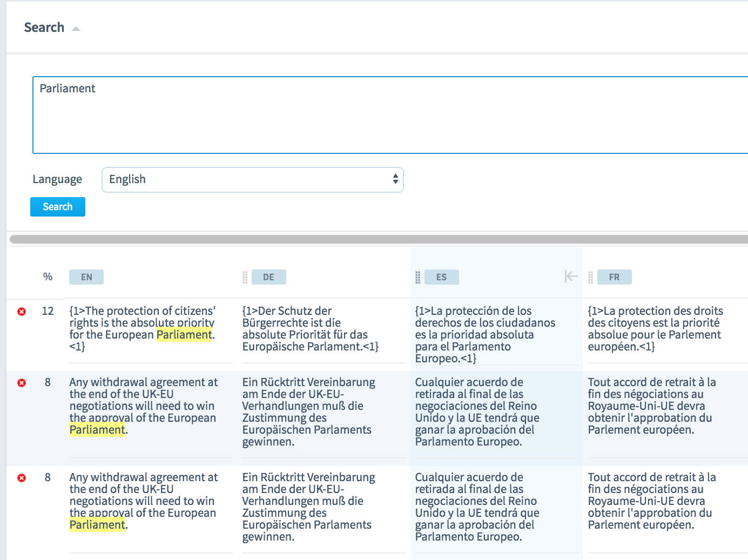Click the stepper arrows on the English selector
748x560 pixels.
(395, 180)
